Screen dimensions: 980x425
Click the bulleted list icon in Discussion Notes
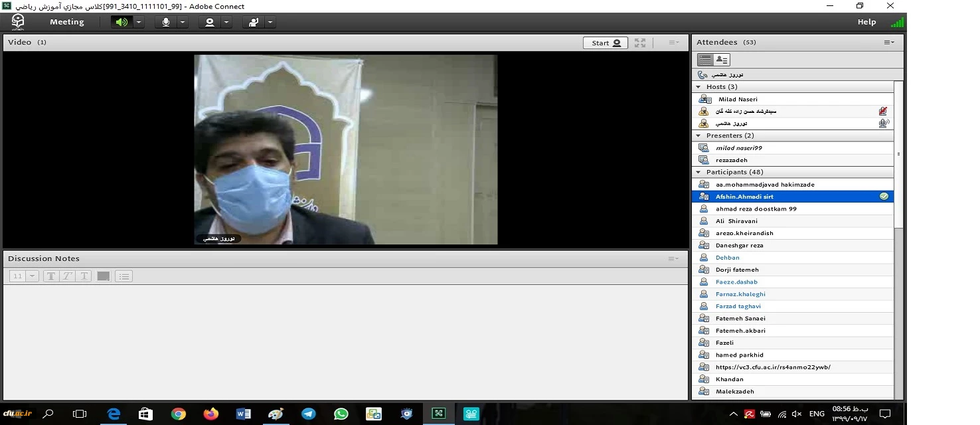[x=124, y=276]
